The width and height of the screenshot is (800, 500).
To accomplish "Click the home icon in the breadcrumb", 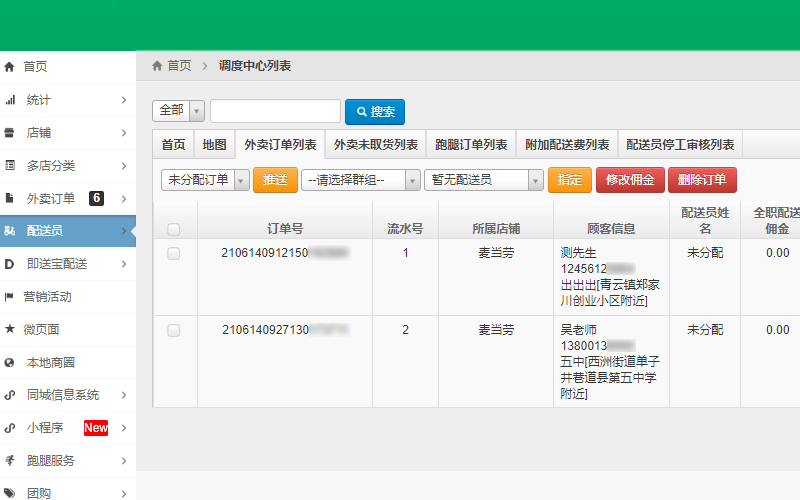I will (x=157, y=66).
